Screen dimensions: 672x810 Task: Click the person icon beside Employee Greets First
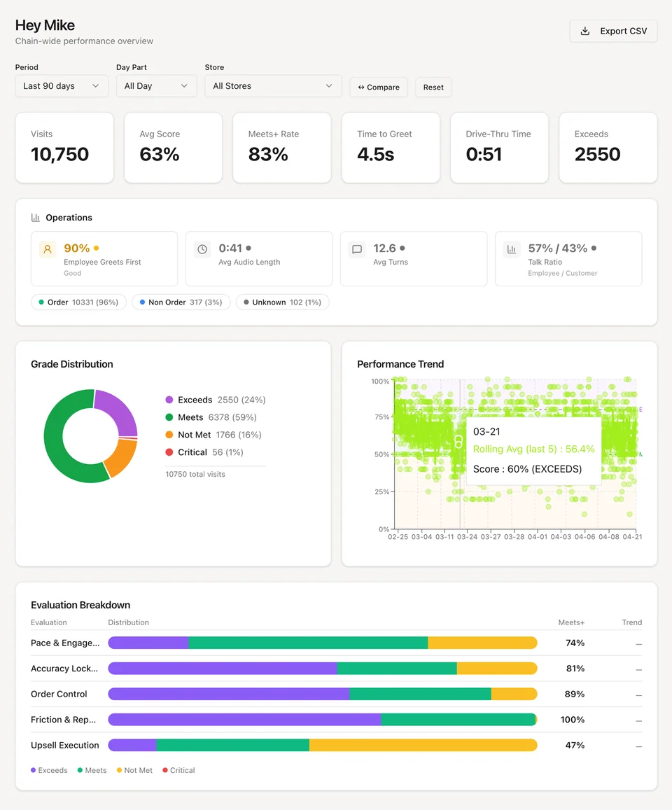point(48,249)
